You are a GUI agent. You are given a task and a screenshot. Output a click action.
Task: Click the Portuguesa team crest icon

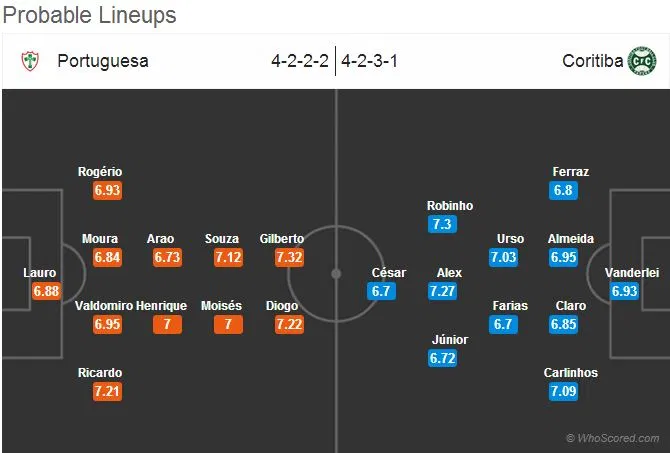tap(30, 61)
